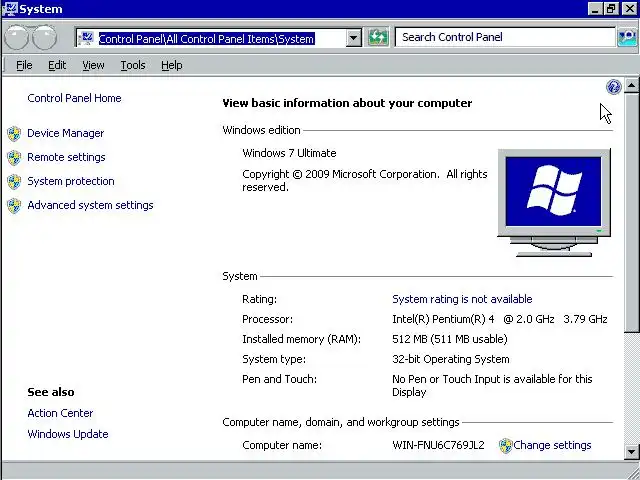Open the File menu
640x480 pixels.
(x=24, y=65)
